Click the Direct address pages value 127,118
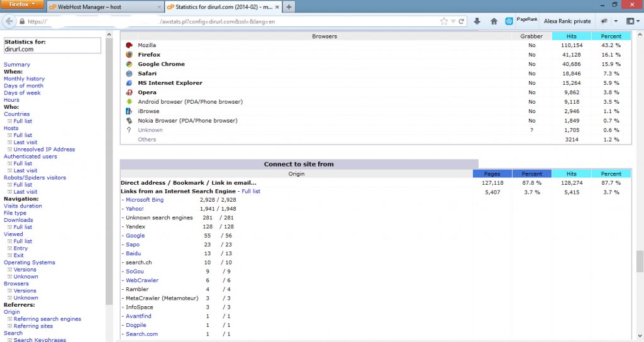Image resolution: width=644 pixels, height=342 pixels. click(x=492, y=183)
